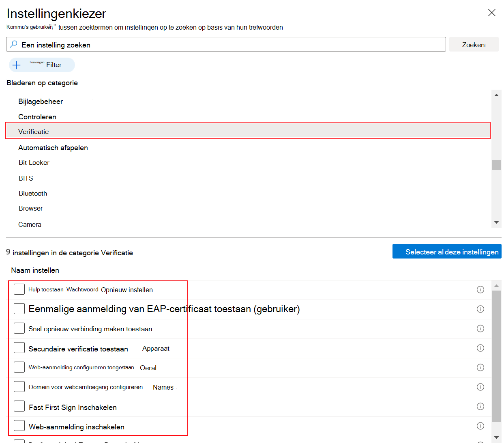Focus the Een instelling zoeken field
This screenshot has width=504, height=446.
click(x=226, y=44)
